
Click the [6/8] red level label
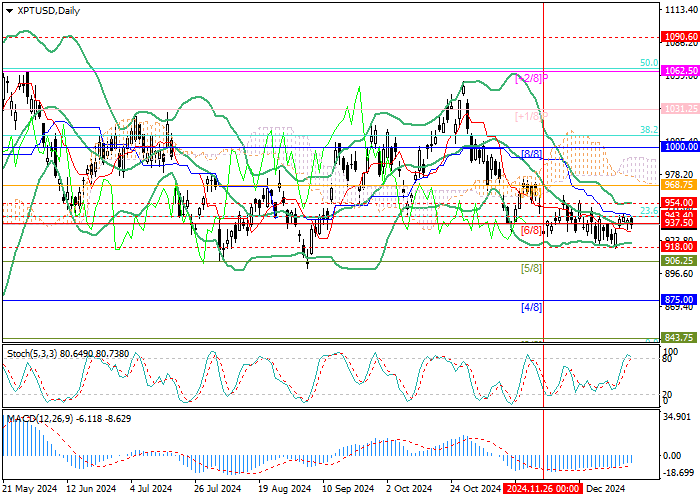532,230
